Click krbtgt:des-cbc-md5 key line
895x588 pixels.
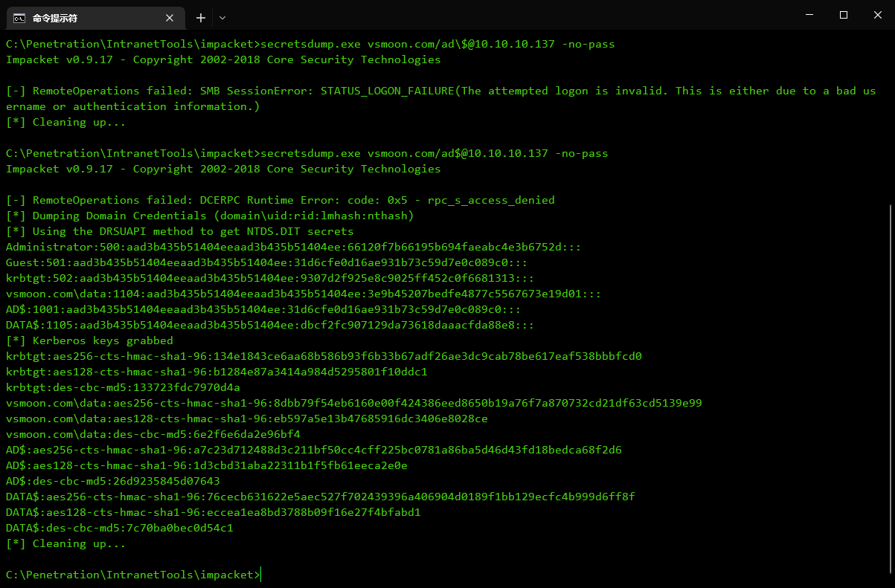point(123,387)
